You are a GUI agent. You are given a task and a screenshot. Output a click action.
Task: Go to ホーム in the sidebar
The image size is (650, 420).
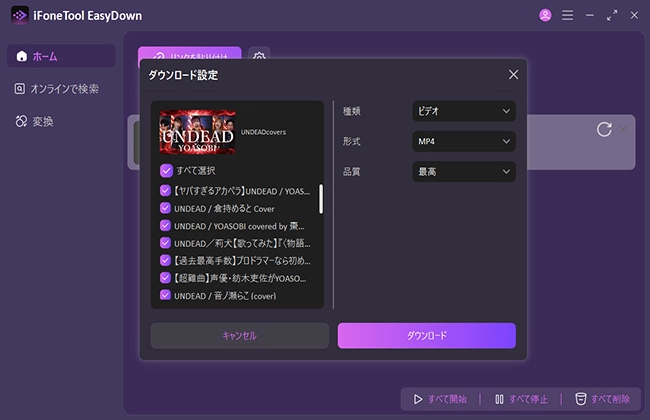(x=61, y=56)
